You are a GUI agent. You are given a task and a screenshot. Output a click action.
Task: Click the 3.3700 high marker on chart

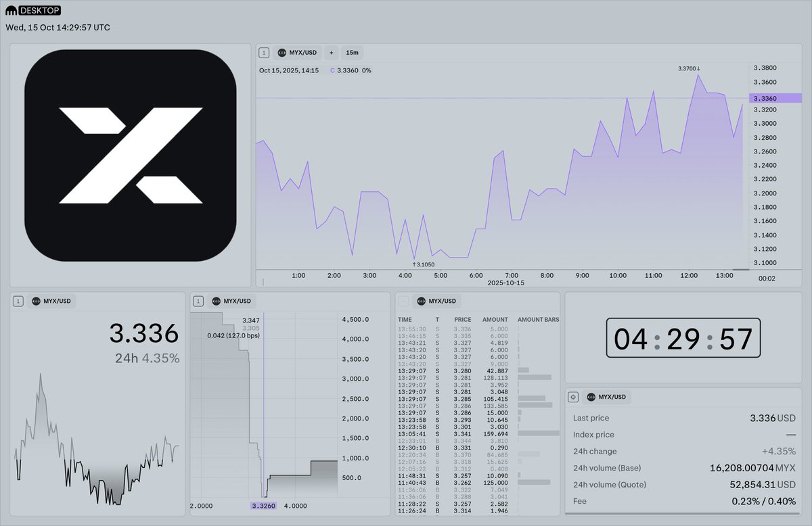pyautogui.click(x=689, y=68)
